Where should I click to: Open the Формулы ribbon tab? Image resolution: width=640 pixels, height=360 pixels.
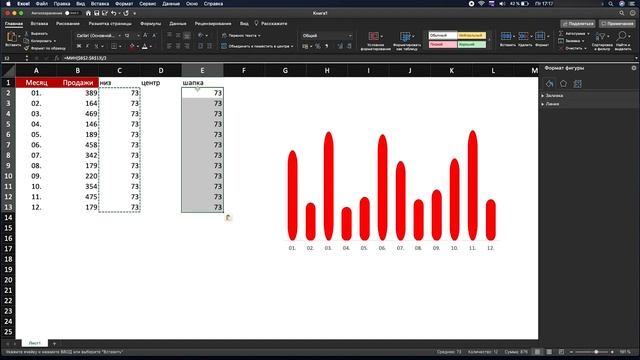[151, 24]
